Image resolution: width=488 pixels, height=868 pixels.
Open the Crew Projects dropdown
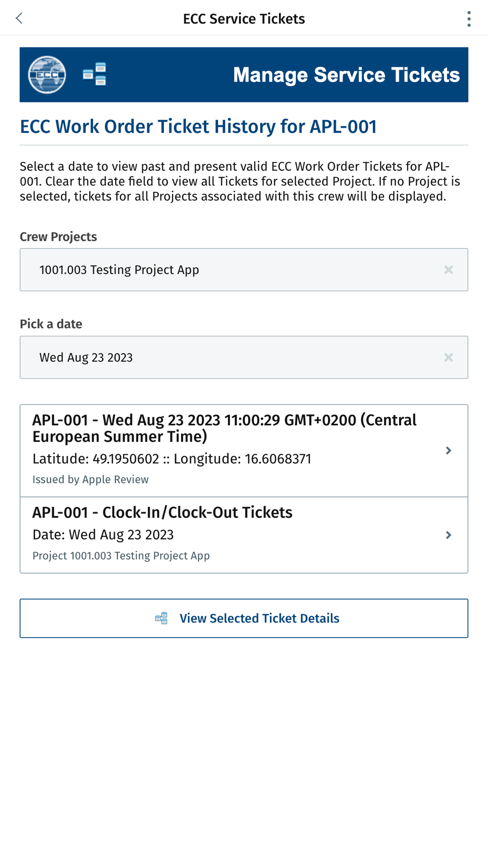tap(234, 270)
